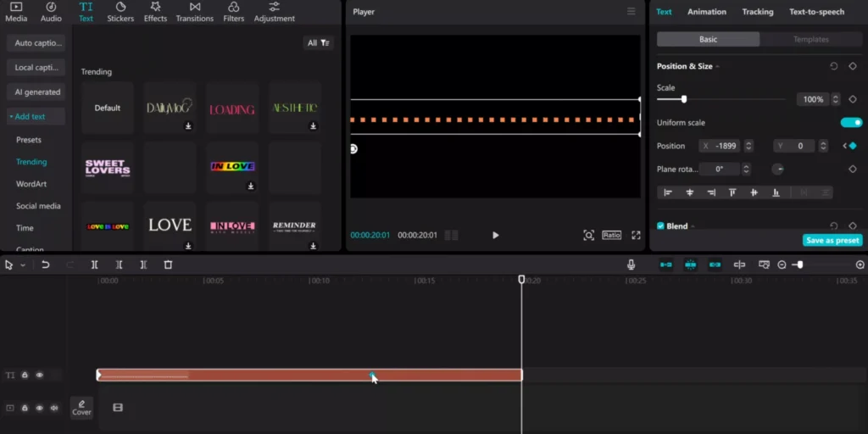868x434 pixels.
Task: Open the Transitions panel
Action: 195,12
